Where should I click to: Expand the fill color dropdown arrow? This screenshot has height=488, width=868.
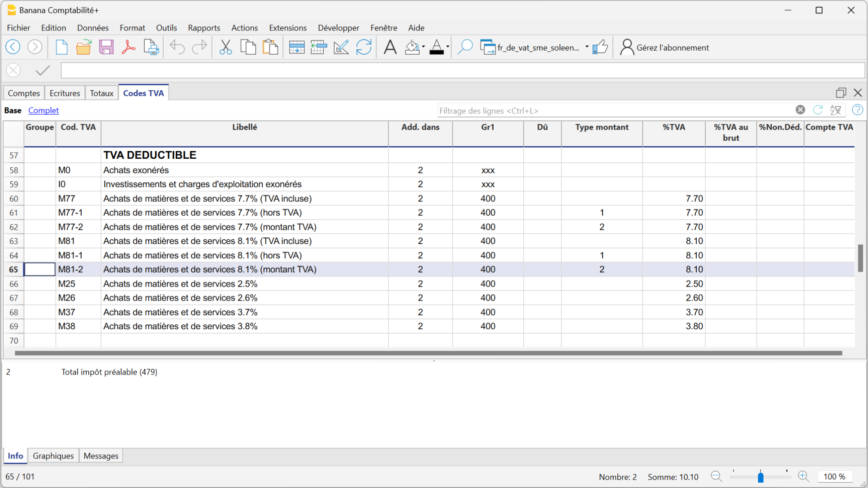click(423, 47)
